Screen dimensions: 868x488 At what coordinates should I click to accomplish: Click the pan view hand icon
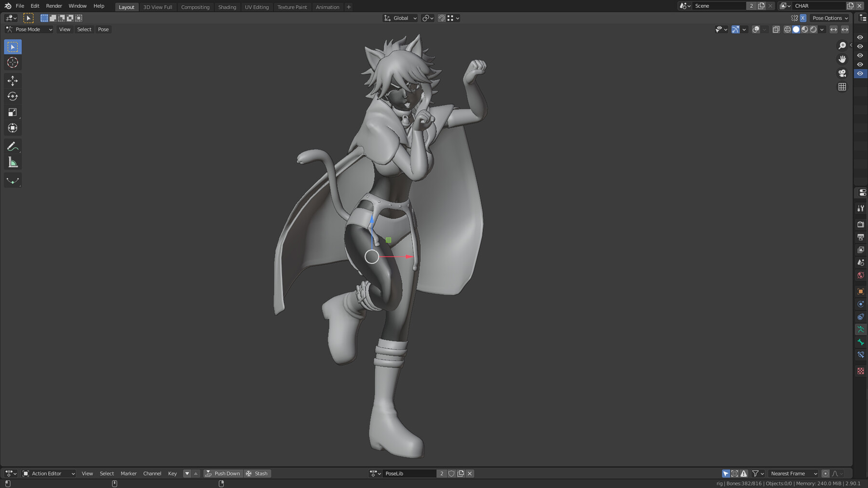coord(842,59)
